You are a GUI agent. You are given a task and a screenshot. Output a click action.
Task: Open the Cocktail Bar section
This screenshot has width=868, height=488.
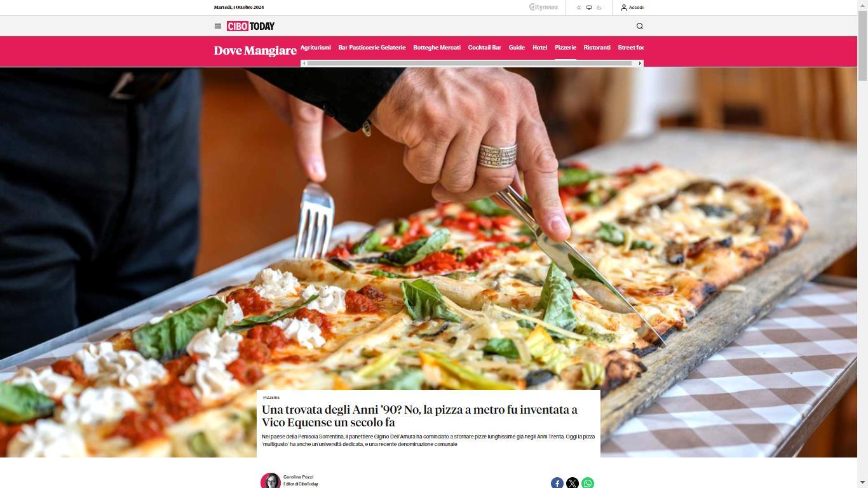(485, 48)
